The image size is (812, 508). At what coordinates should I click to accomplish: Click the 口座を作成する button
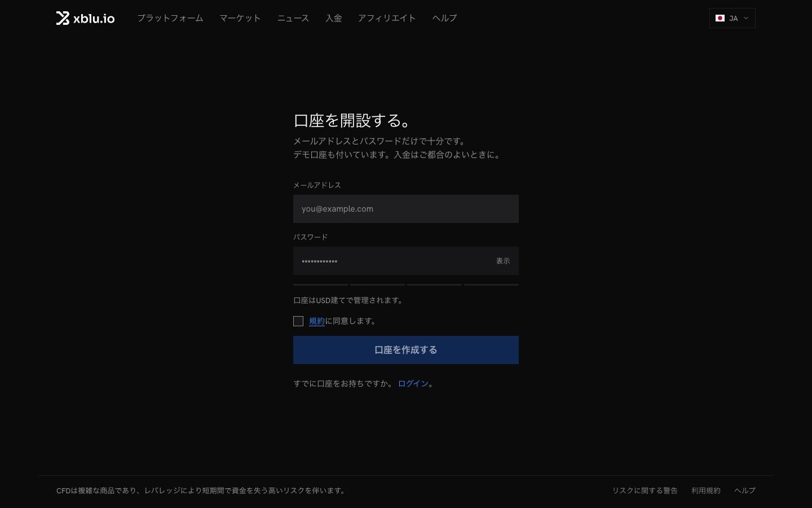[406, 350]
